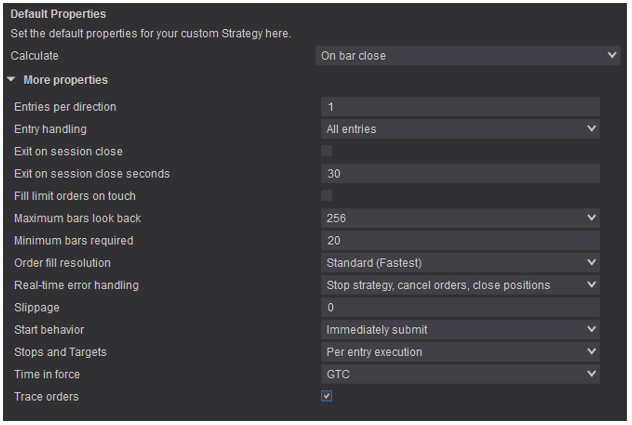632x425 pixels.
Task: Open Real-time error handling dropdown
Action: pyautogui.click(x=461, y=285)
